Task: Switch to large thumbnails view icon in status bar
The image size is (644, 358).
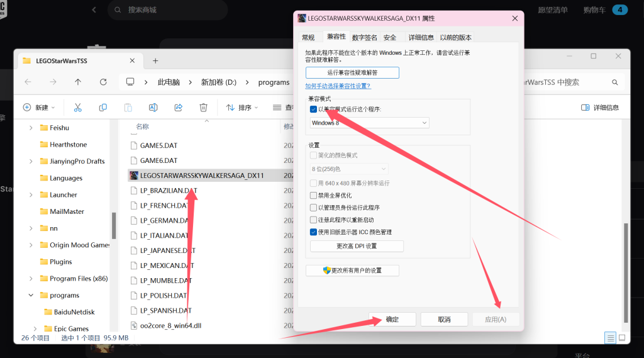Action: 622,338
